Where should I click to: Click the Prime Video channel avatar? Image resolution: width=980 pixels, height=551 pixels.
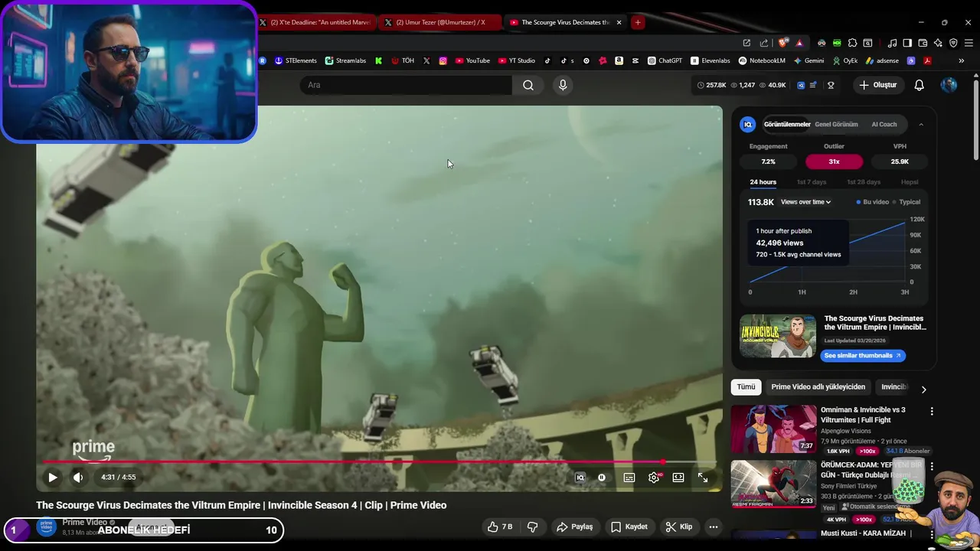click(x=47, y=527)
